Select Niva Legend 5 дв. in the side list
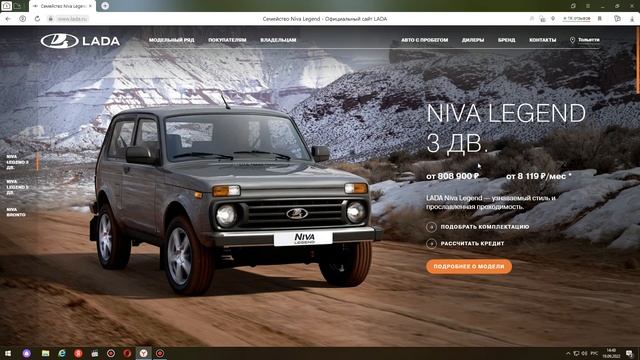This screenshot has width=640, height=360. pyautogui.click(x=17, y=187)
